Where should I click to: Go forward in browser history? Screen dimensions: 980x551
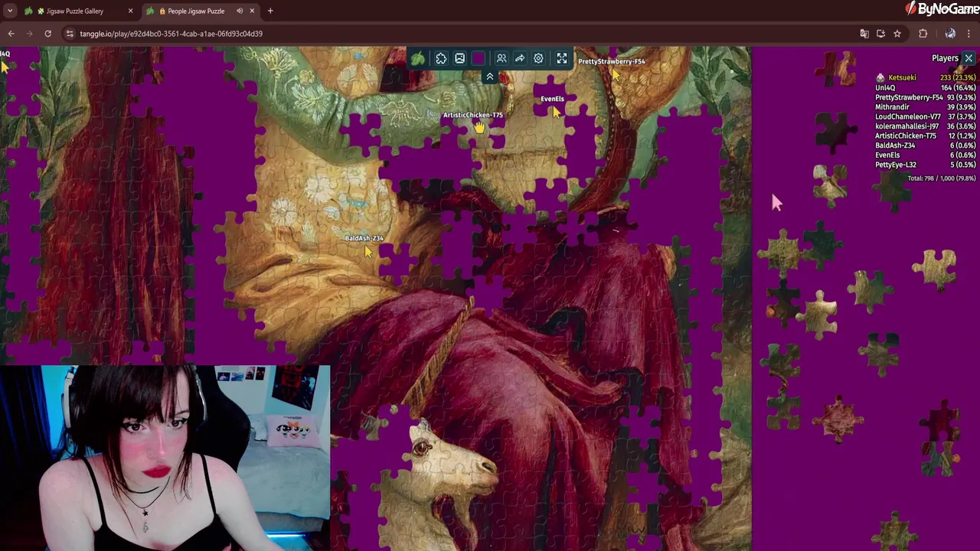[x=29, y=34]
